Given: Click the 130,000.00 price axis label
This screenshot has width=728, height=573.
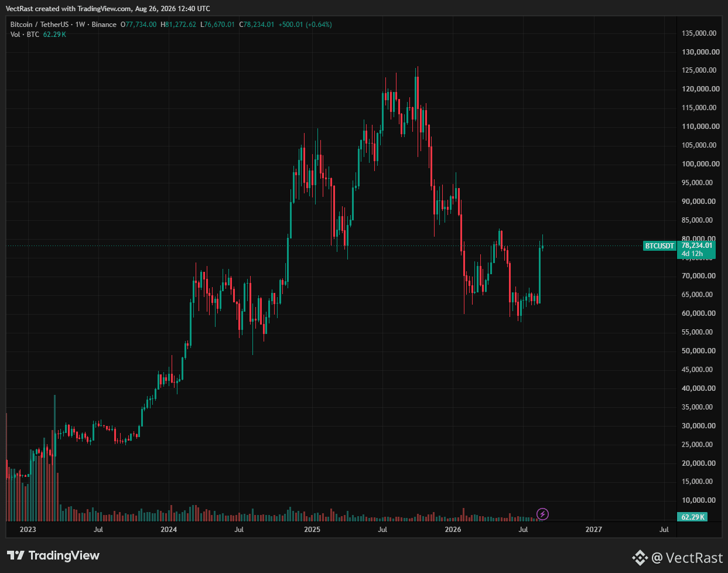Looking at the screenshot, I should click(699, 52).
